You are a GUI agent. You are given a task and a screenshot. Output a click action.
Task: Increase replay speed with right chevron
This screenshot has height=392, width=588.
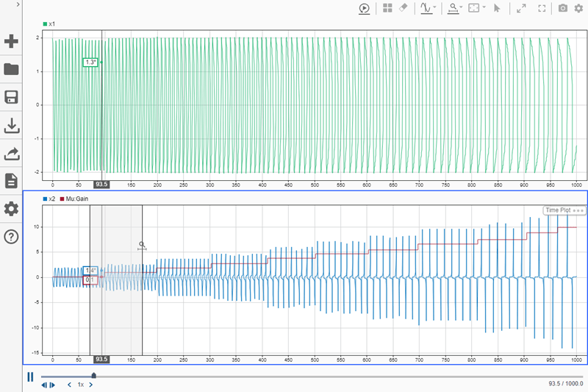[90, 385]
